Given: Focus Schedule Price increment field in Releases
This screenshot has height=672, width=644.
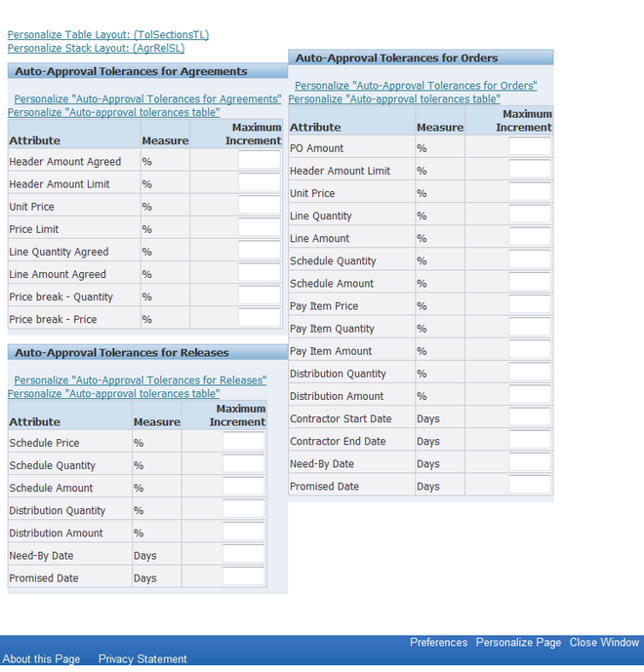Looking at the screenshot, I should point(244,441).
